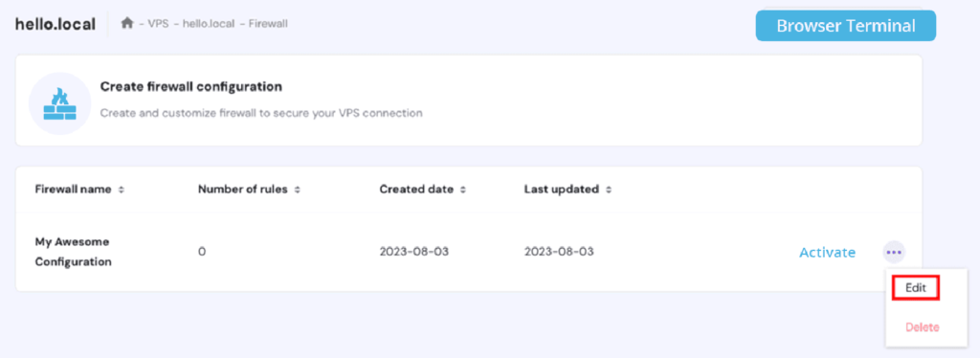Click the Firewall breadcrumb item
This screenshot has height=358, width=980.
tap(268, 24)
